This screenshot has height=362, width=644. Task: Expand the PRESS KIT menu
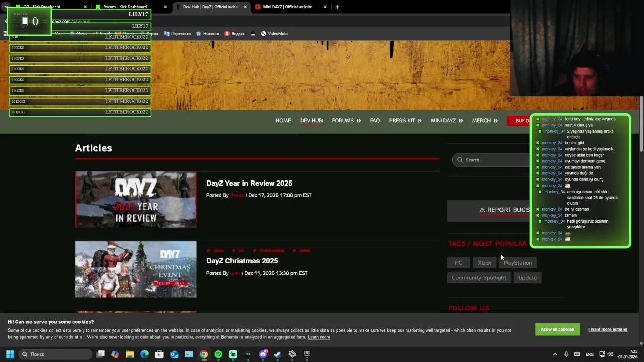405,120
